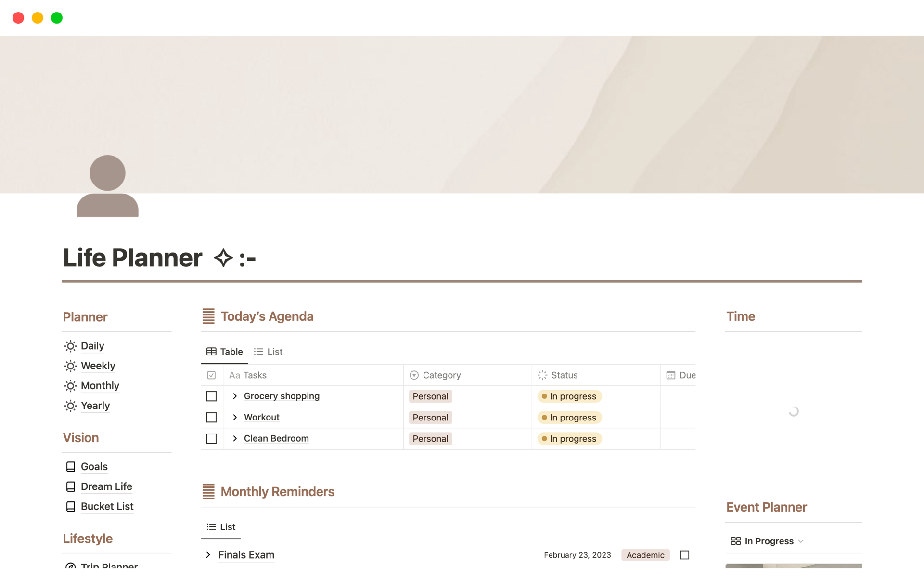Click the sun icon next to Yearly
Viewport: 924px width, 578px height.
(x=70, y=406)
